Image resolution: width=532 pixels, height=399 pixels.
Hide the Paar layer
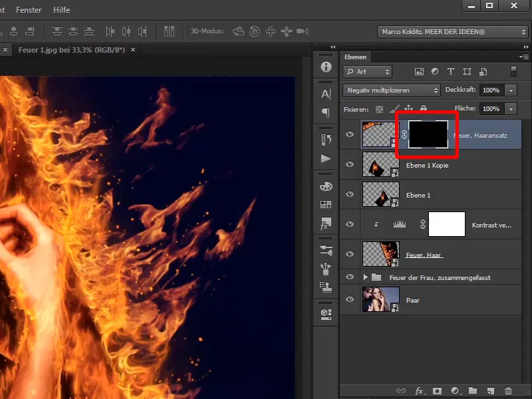point(350,299)
